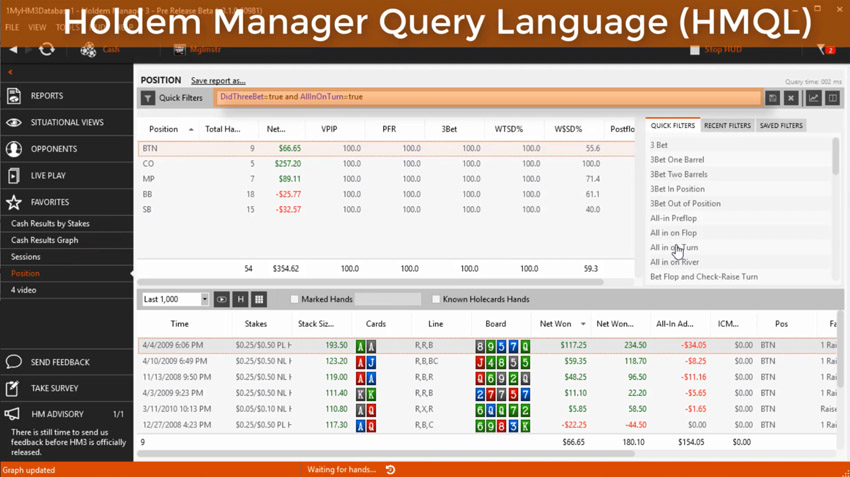Click the H button in hands toolbar
Image resolution: width=850 pixels, height=477 pixels.
(x=240, y=299)
